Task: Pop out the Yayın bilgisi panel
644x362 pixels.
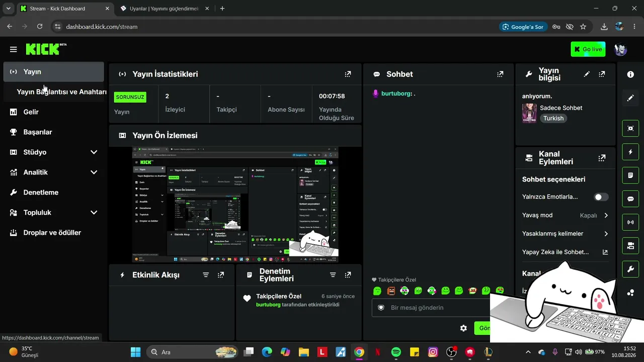Action: tap(602, 74)
